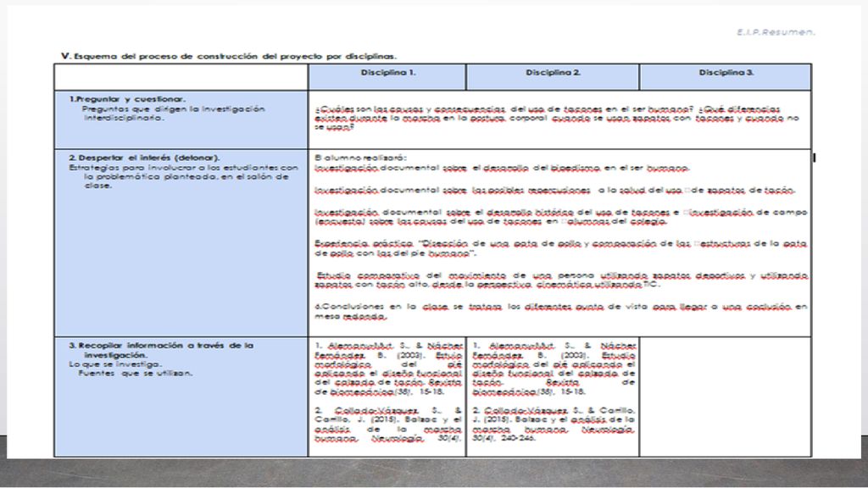Click the "Disciplina 1." column header
The height and width of the screenshot is (488, 868).
(388, 73)
